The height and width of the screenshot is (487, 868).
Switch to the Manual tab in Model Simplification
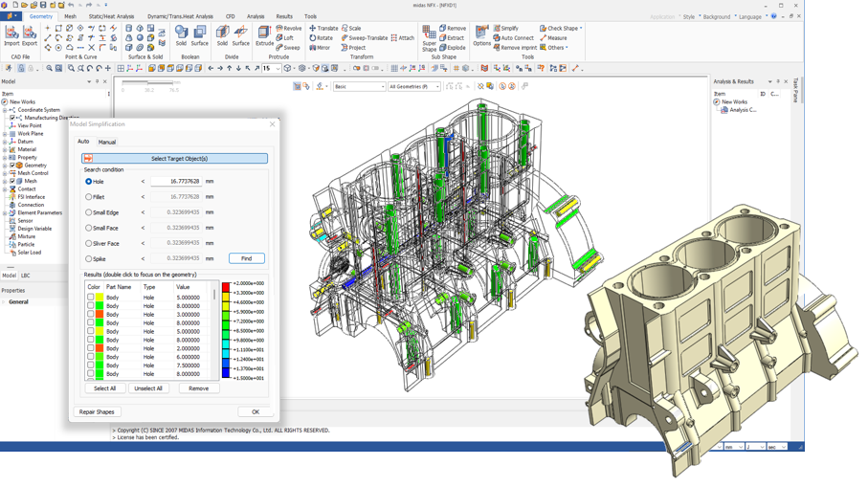tap(107, 143)
